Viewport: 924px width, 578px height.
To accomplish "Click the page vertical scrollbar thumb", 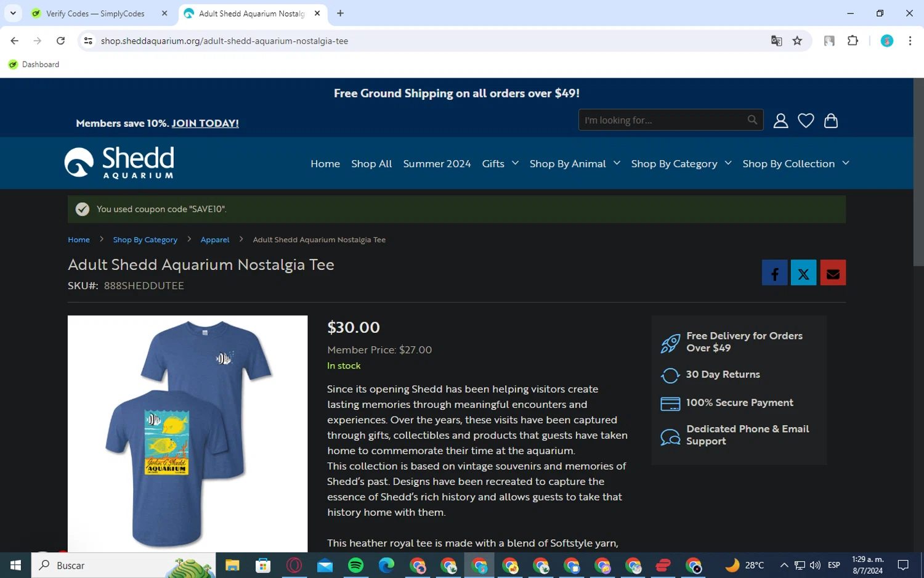I will 918,173.
